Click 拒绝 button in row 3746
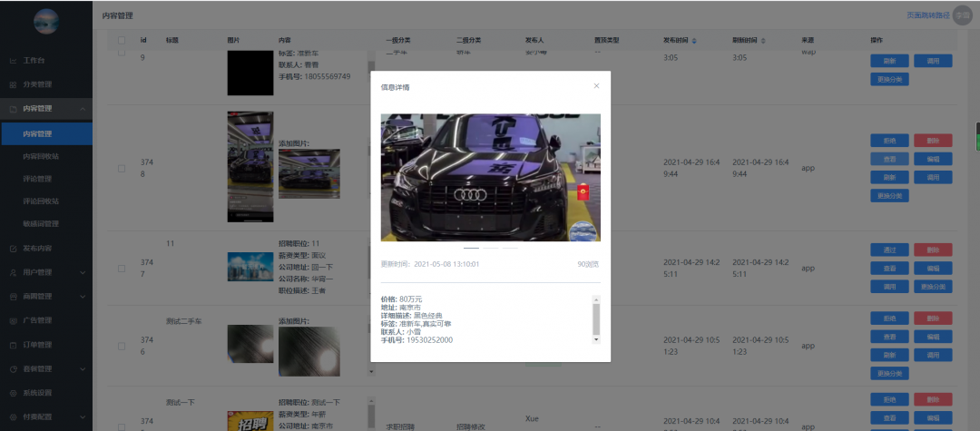Image resolution: width=980 pixels, height=431 pixels. (889, 318)
